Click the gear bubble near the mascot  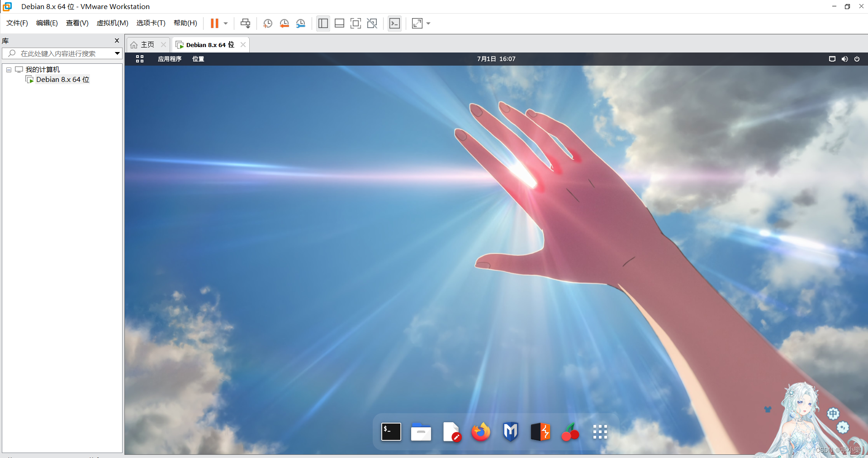[x=843, y=427]
